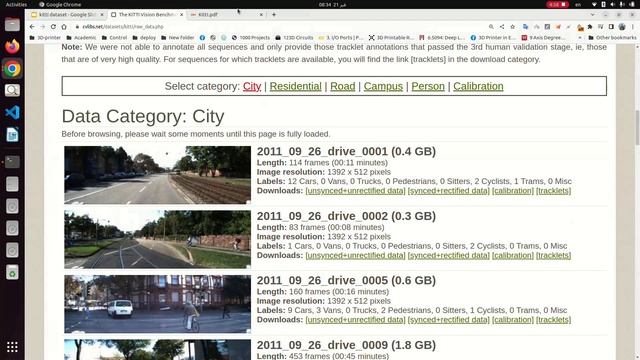Open the browser home page
Viewport: 640px width, 360px height.
(64, 27)
